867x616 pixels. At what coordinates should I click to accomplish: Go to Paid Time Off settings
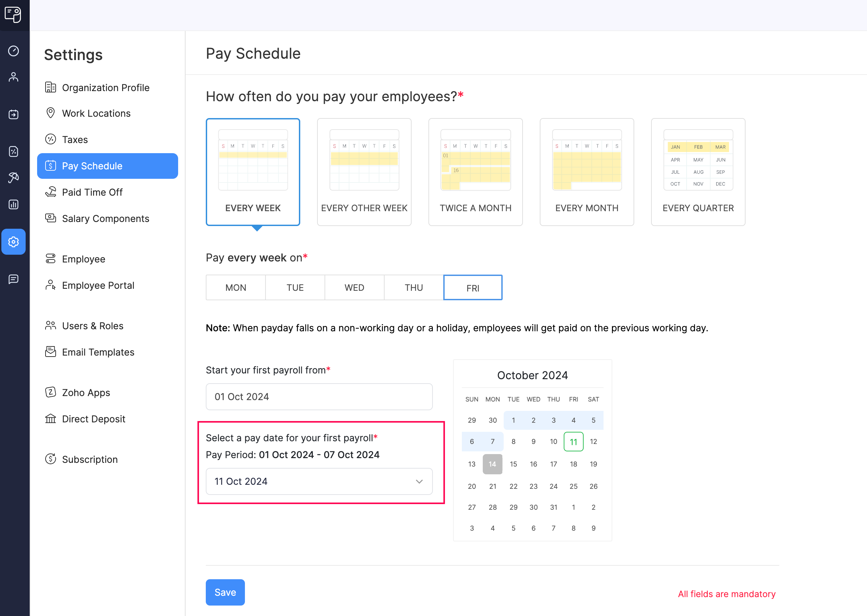click(x=92, y=192)
